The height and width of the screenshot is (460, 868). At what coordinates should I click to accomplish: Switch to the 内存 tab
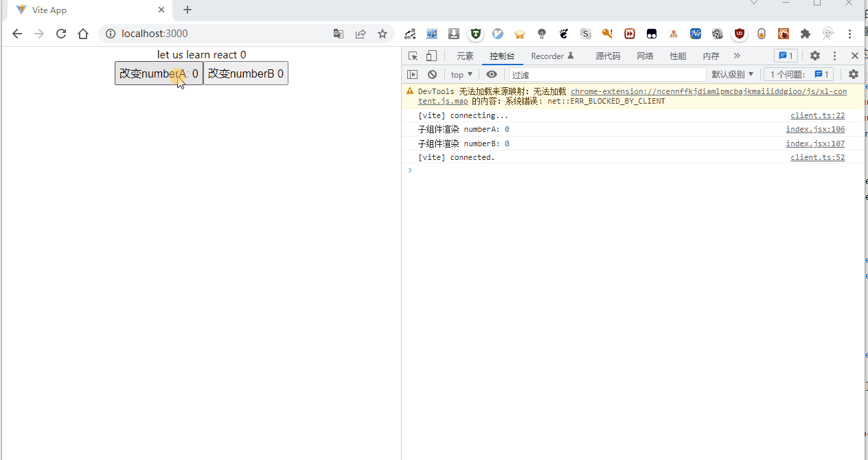pos(711,56)
